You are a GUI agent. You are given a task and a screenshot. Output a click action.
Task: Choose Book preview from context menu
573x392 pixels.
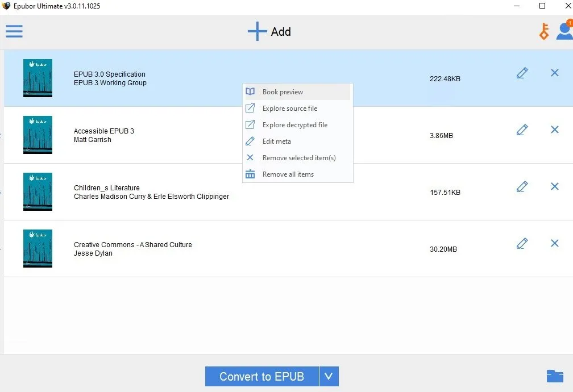tap(297, 92)
